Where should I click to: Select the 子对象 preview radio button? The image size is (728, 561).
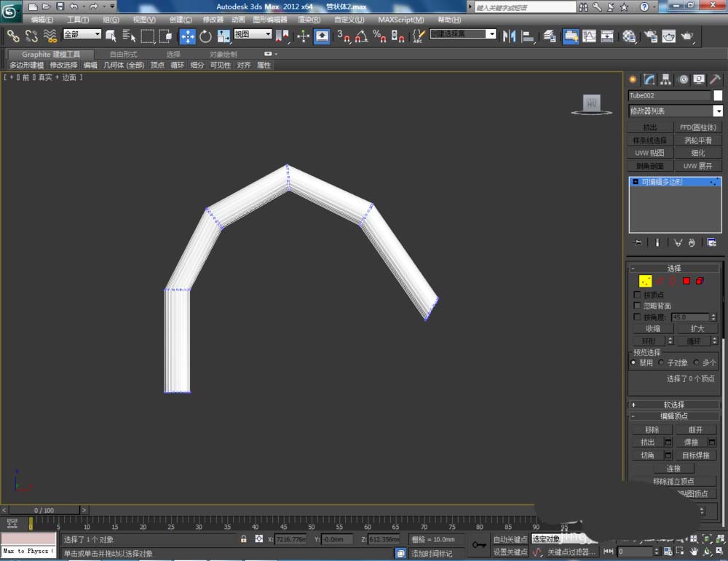661,362
